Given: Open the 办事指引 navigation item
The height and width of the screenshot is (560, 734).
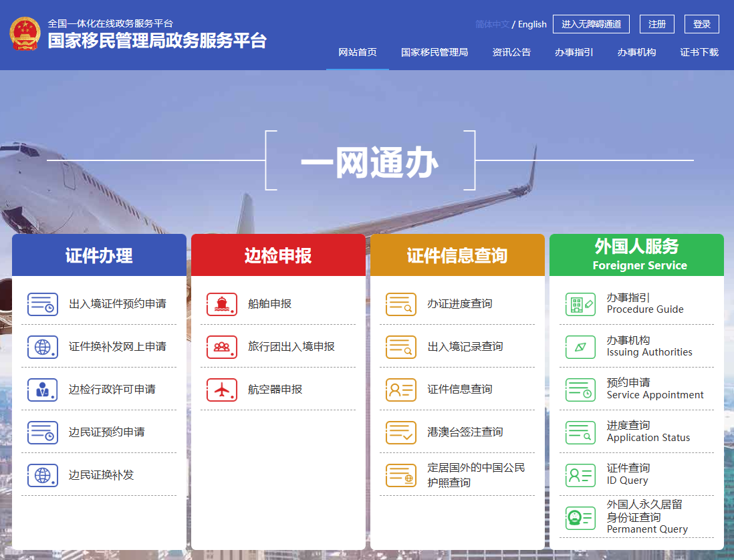Looking at the screenshot, I should pos(574,52).
